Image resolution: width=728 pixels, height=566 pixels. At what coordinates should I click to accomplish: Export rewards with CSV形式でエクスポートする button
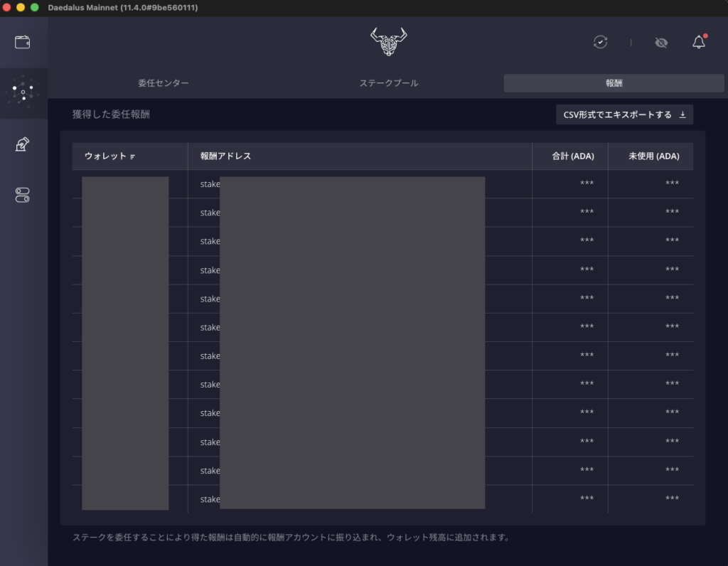click(x=624, y=114)
